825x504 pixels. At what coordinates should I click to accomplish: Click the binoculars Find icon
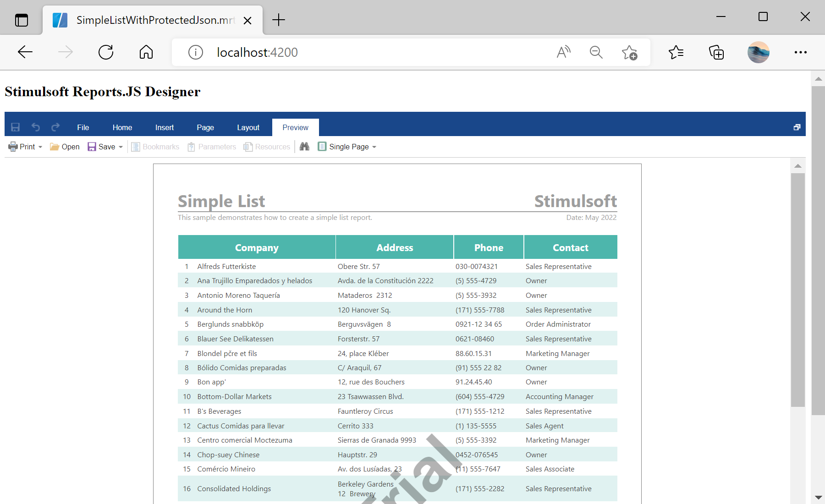click(304, 147)
